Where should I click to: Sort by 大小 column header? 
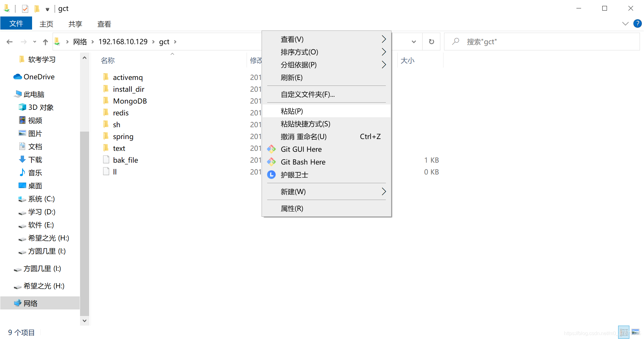pyautogui.click(x=407, y=60)
